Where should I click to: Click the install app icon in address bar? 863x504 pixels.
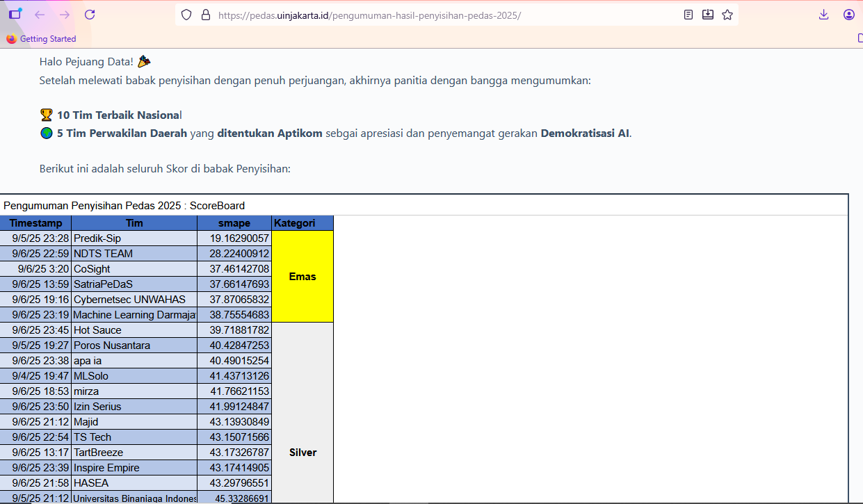(x=708, y=15)
